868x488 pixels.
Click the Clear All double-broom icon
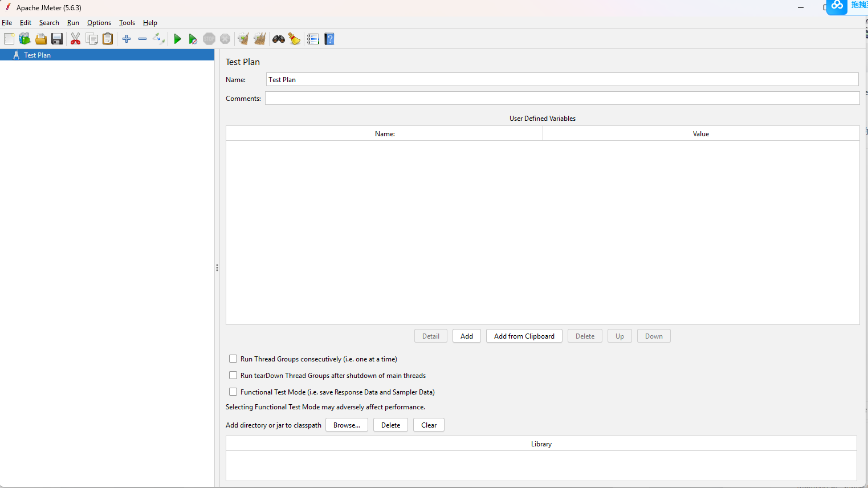tap(260, 39)
